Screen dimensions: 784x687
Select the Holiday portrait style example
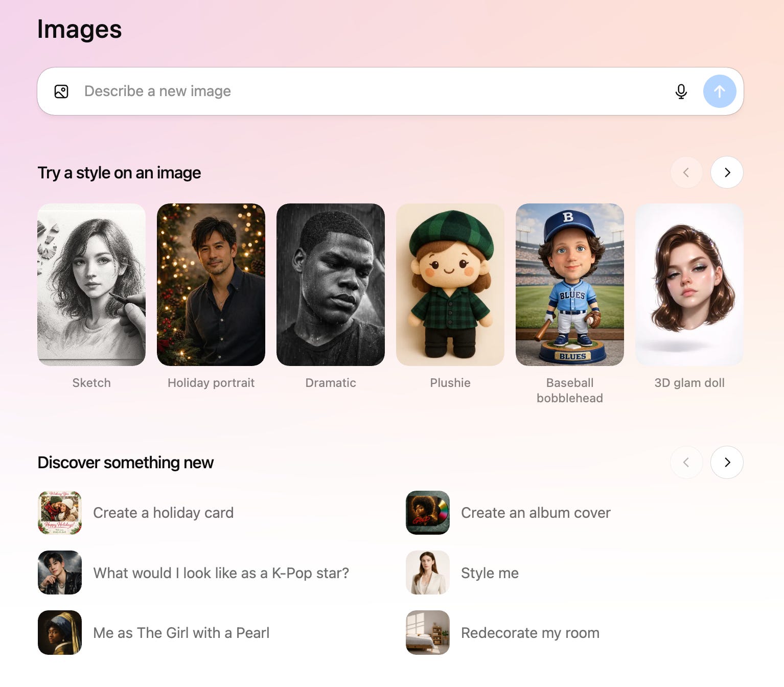click(211, 285)
